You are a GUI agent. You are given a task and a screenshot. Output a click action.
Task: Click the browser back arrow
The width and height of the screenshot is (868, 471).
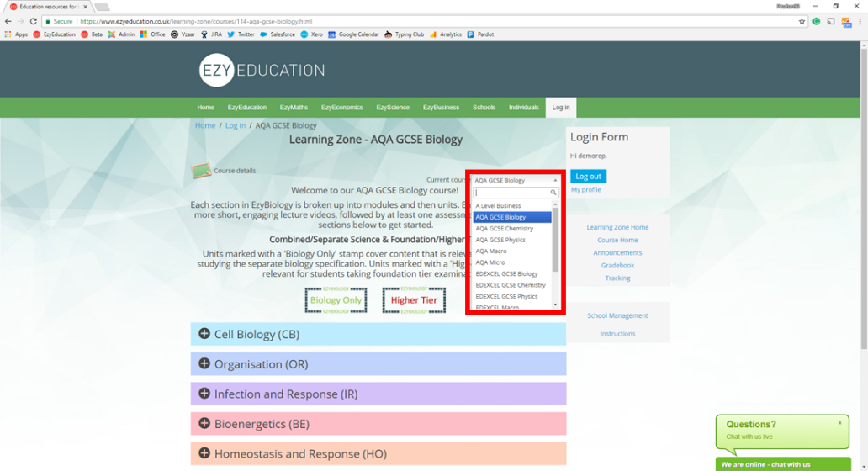[x=8, y=21]
